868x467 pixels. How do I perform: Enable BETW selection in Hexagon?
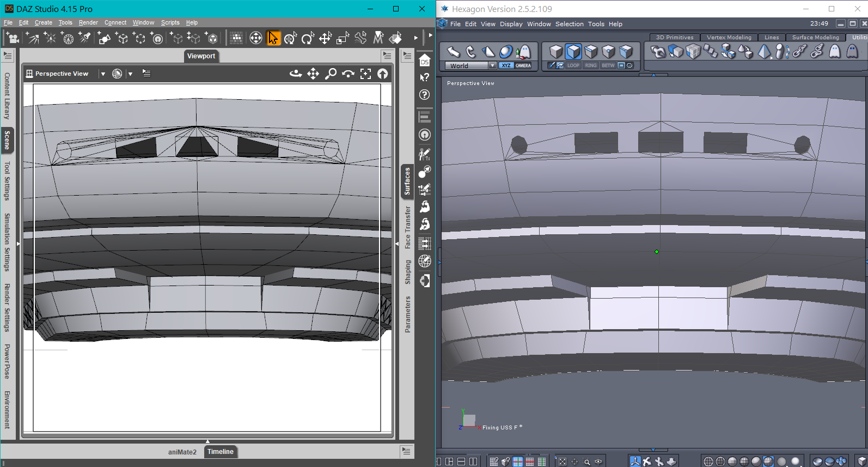(608, 65)
